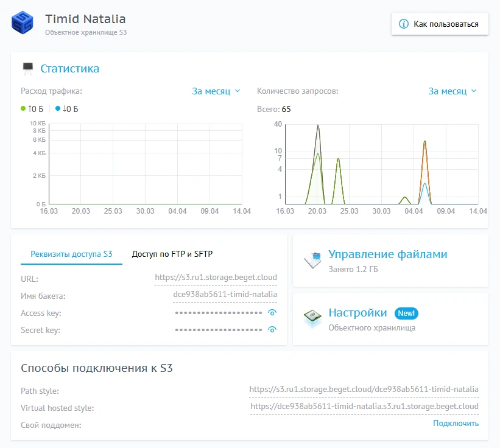Image resolution: width=500 pixels, height=448 pixels.
Task: Click the file management folder icon
Action: 312,261
